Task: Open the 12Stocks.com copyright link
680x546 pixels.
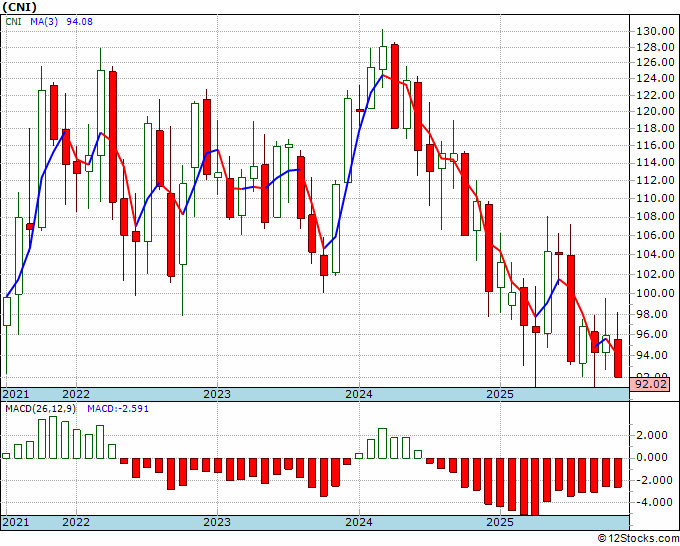Action: pos(638,539)
